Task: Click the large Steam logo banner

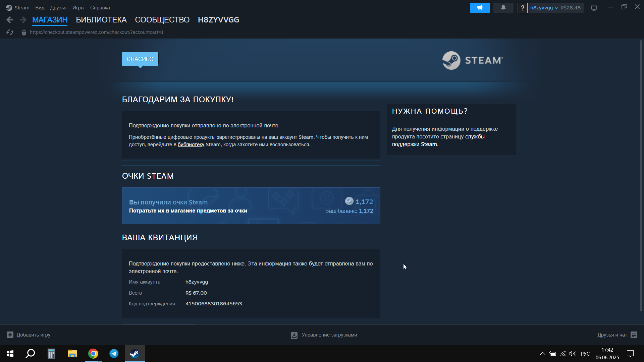Action: point(473,60)
